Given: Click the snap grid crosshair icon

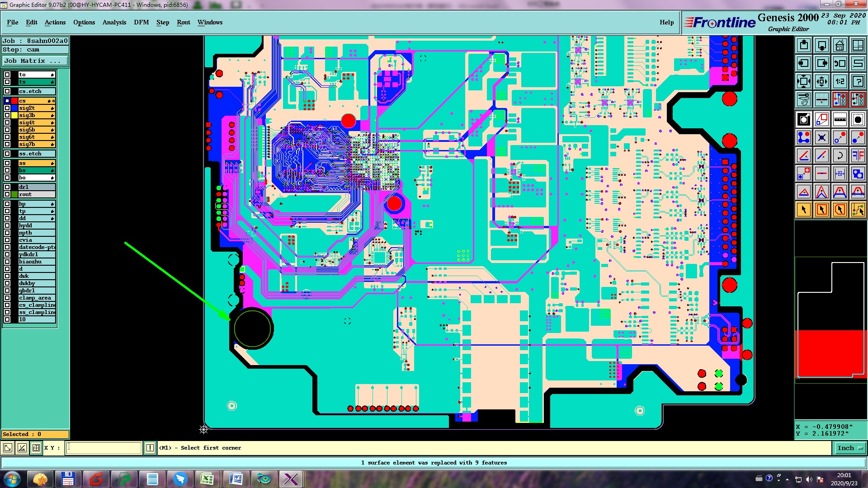Looking at the screenshot, I should click(822, 99).
